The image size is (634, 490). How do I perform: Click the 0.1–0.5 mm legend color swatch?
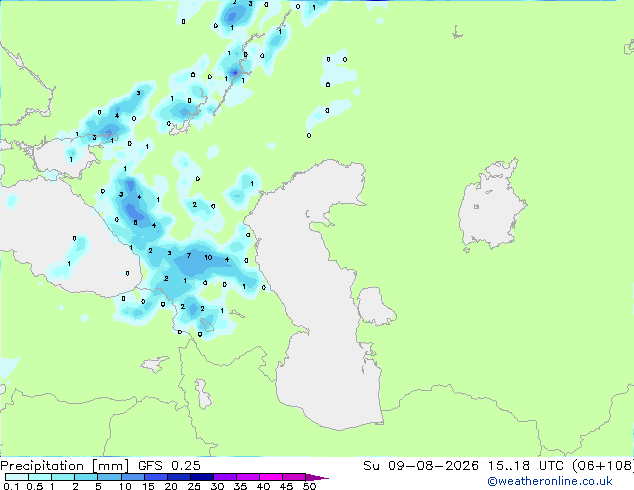pos(17,477)
